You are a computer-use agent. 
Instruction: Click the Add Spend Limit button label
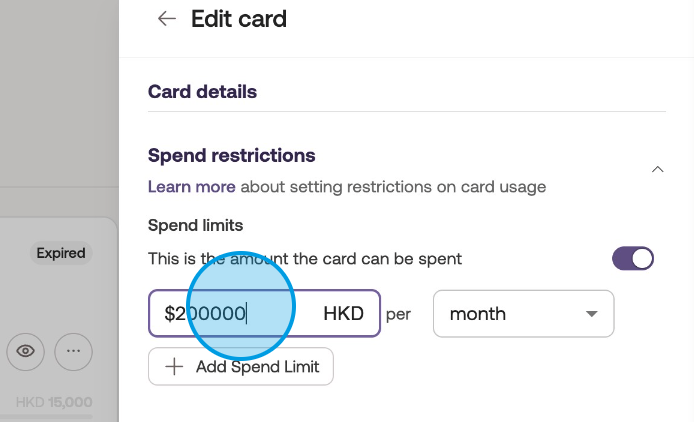[257, 367]
